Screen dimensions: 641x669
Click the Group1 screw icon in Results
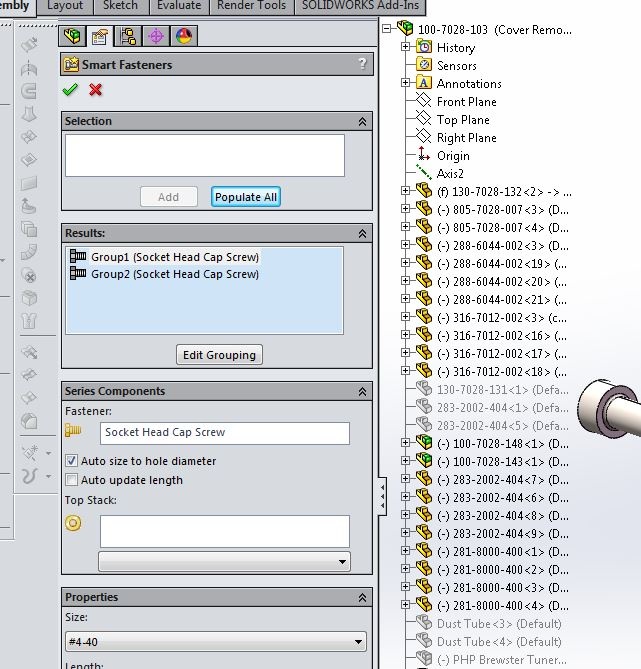(78, 256)
